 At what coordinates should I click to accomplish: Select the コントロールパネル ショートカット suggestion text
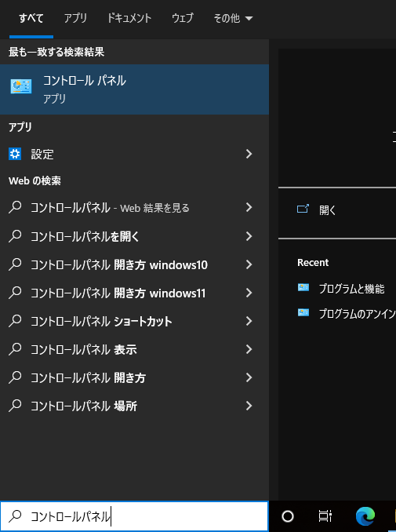pyautogui.click(x=101, y=321)
